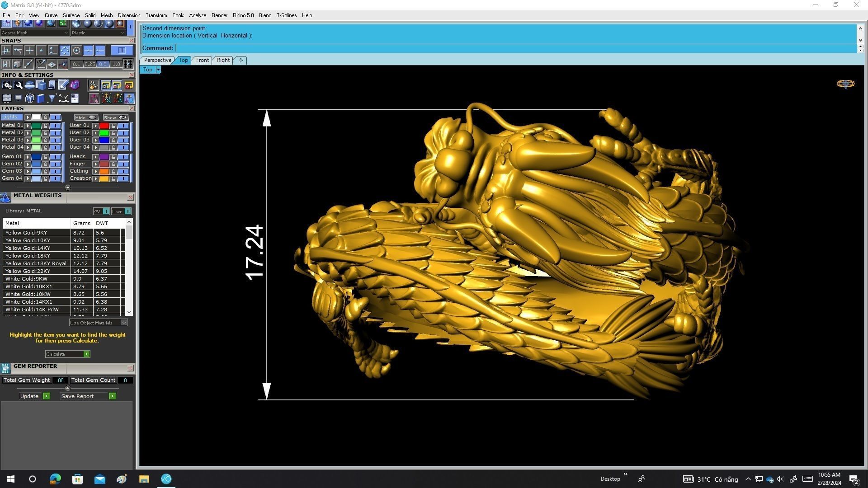This screenshot has height=488, width=868.
Task: Open the gears options icon in Info & Settings
Action: pyautogui.click(x=7, y=85)
